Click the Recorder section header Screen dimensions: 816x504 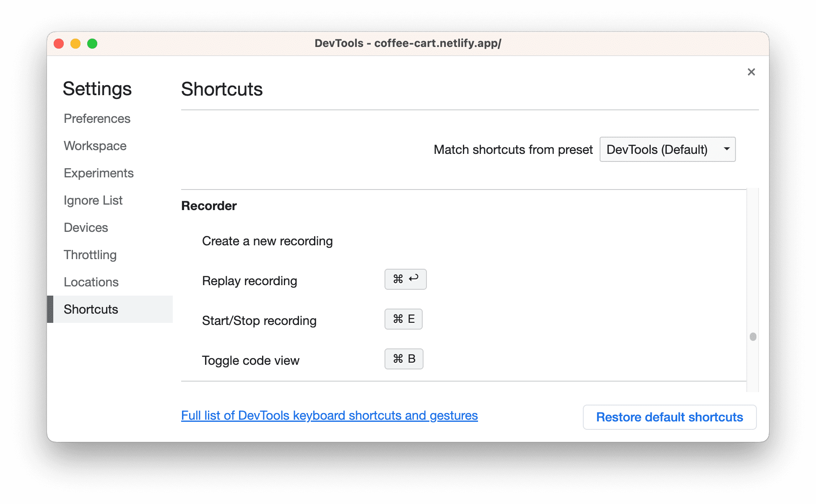pos(209,205)
